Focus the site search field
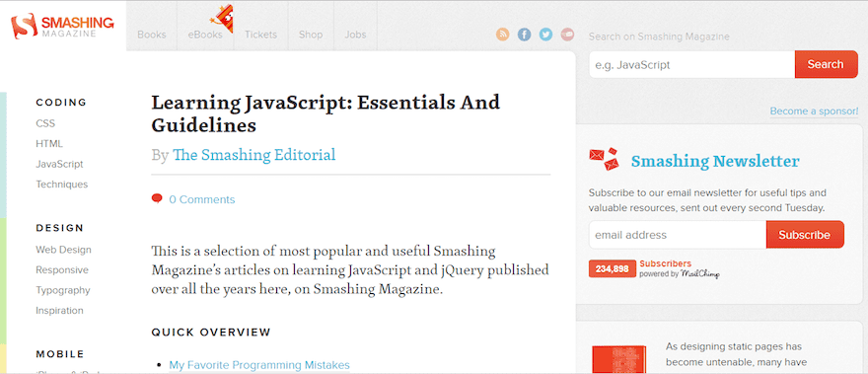Viewport: 868px width, 374px height. tap(692, 65)
